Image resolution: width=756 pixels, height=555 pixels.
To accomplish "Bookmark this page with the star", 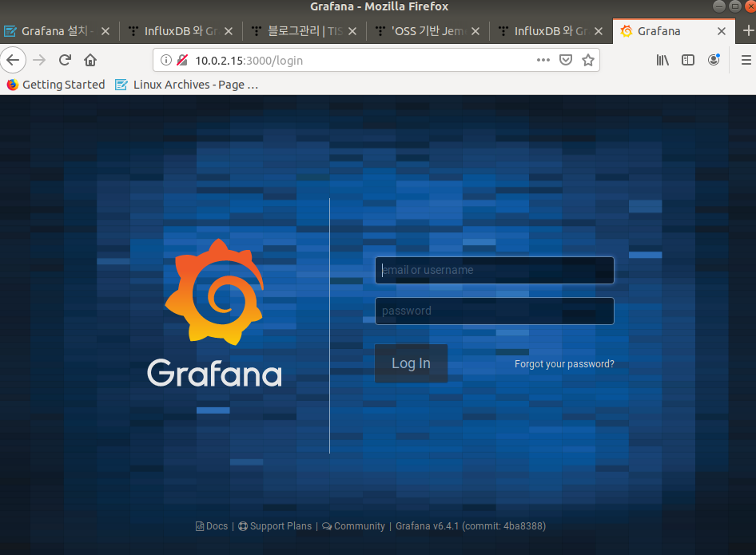I will 587,60.
